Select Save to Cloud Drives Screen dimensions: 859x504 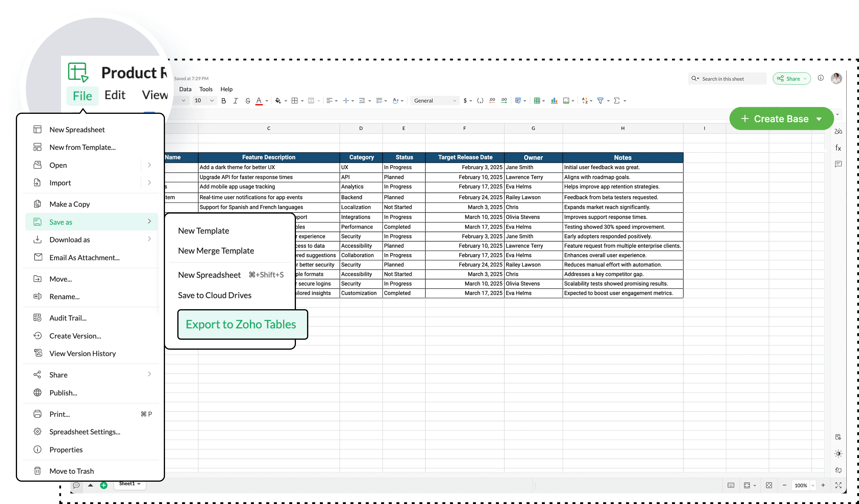coord(215,295)
